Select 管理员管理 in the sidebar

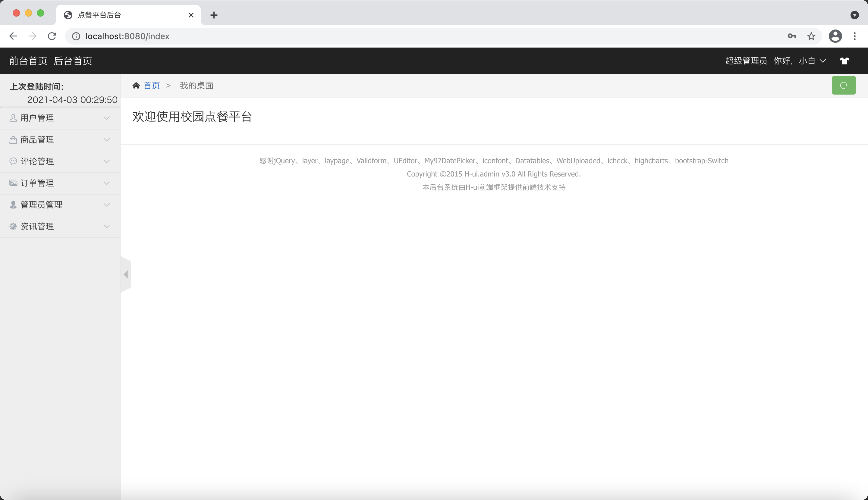tap(60, 205)
